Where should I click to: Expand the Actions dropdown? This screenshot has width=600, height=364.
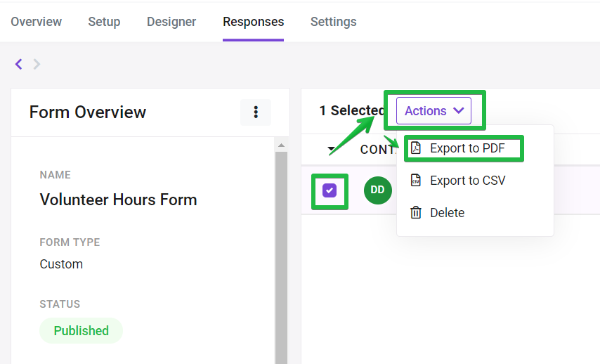pyautogui.click(x=433, y=110)
